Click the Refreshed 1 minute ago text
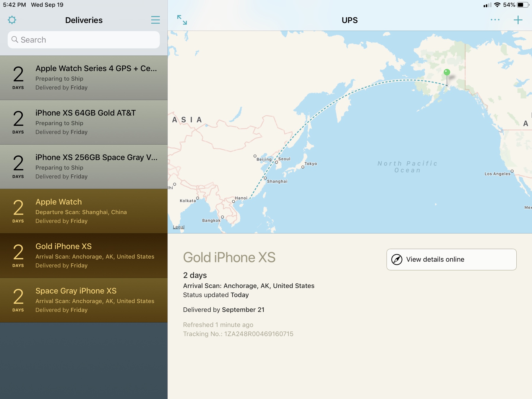Screen dimensions: 532x399 point(218,325)
